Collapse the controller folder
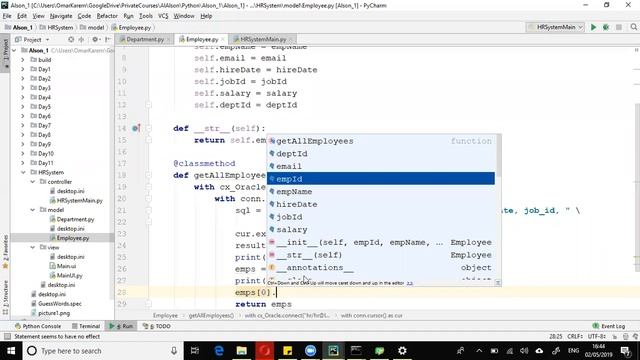Image resolution: width=640 pixels, height=360 pixels. pyautogui.click(x=33, y=182)
